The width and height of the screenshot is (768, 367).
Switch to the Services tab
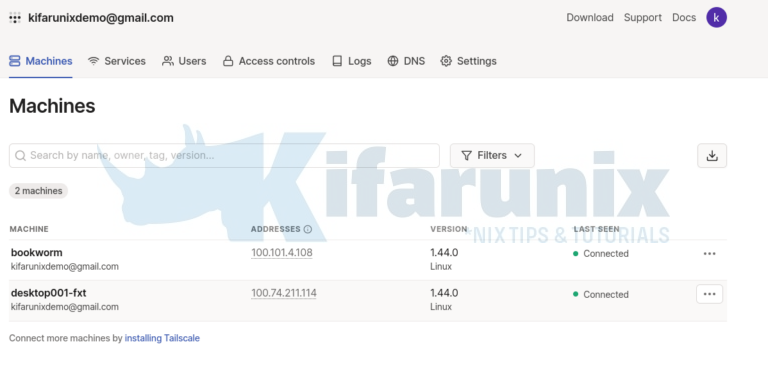point(117,61)
